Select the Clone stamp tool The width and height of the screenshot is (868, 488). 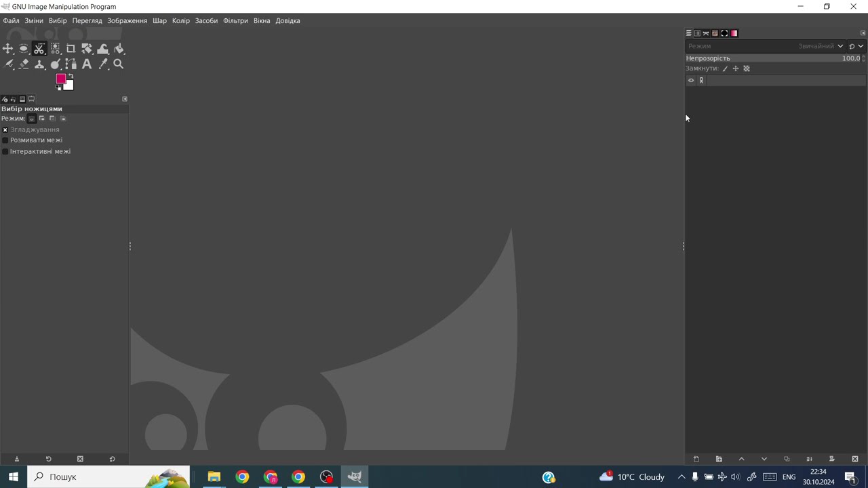(x=39, y=64)
